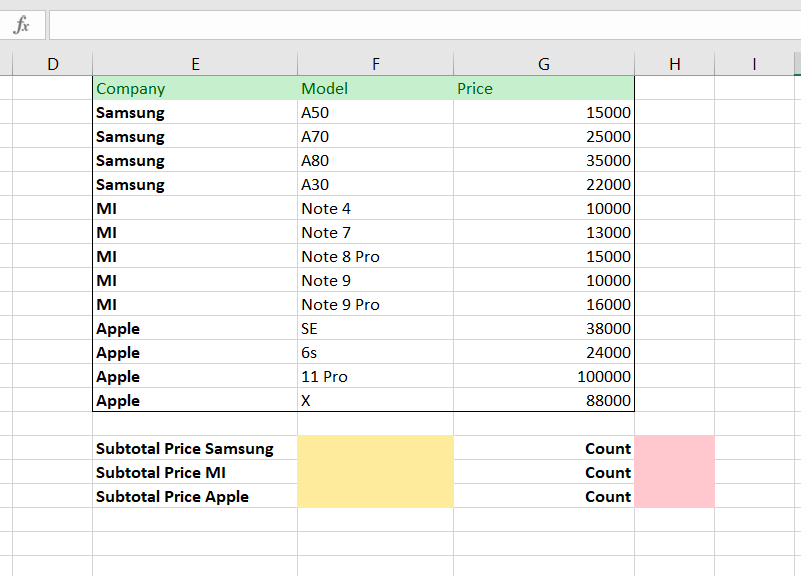Select the Samsung cell beside A50
Screen dimensions: 801x576
click(195, 112)
